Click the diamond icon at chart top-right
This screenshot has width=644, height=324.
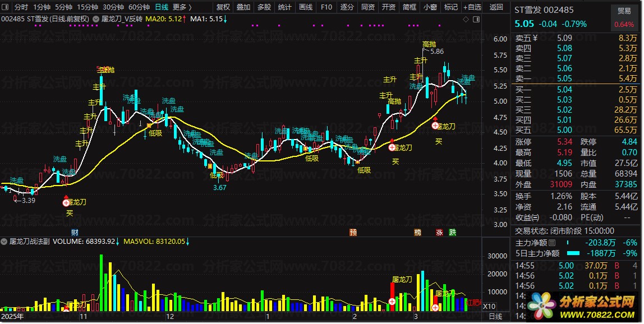[466, 19]
